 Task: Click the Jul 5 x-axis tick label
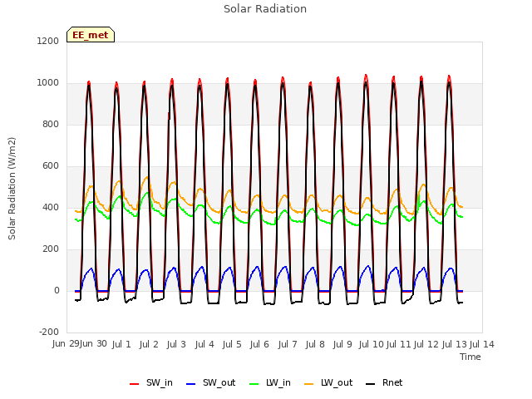232,344
